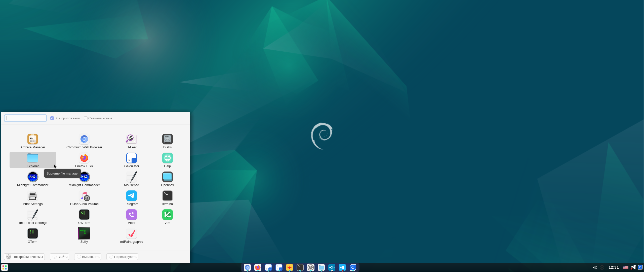Open Galculator from the app grid
The image size is (644, 272).
point(131,158)
